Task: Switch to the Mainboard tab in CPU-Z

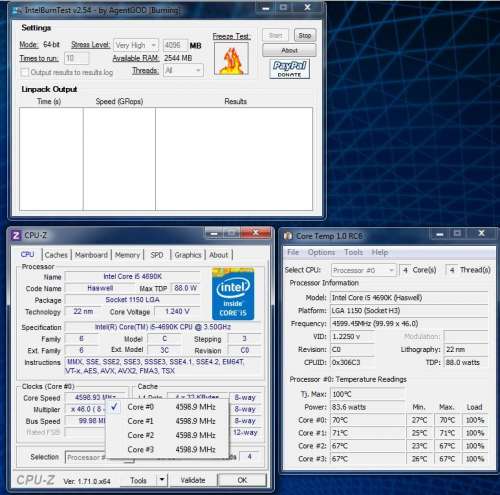Action: [x=91, y=255]
